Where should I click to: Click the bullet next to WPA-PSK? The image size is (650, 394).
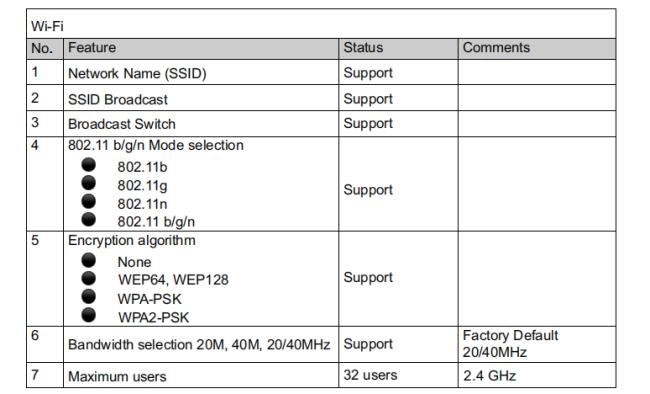[x=88, y=297]
